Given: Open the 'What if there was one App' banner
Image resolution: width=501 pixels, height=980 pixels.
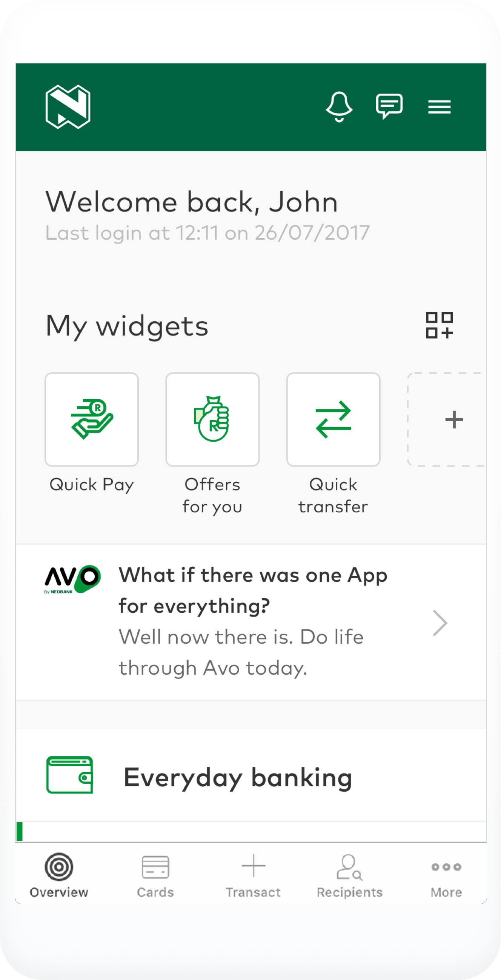Looking at the screenshot, I should (253, 621).
